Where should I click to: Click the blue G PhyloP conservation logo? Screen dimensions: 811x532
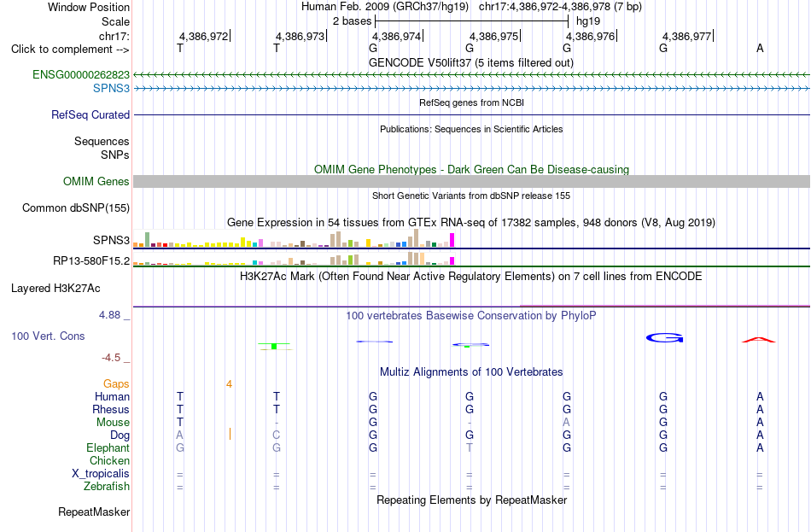point(664,338)
